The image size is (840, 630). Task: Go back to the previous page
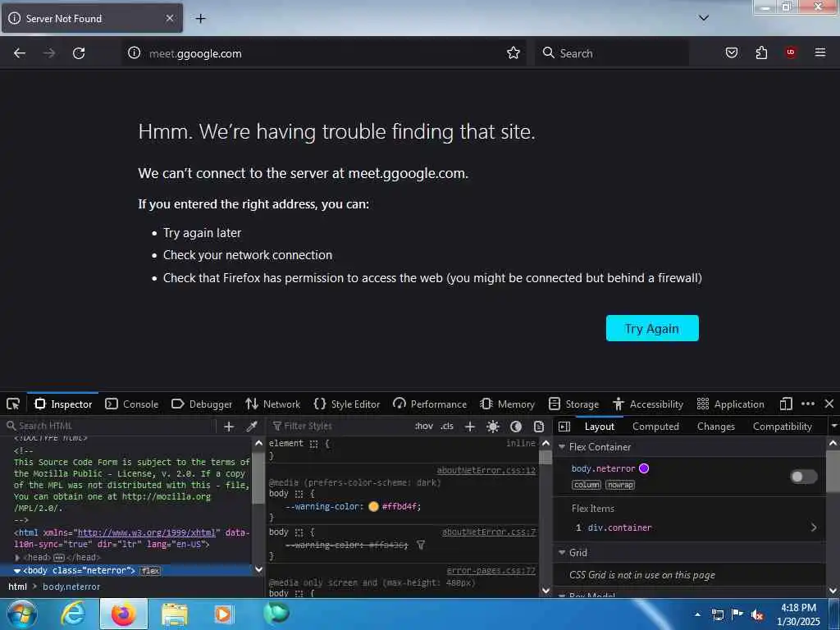(x=20, y=53)
